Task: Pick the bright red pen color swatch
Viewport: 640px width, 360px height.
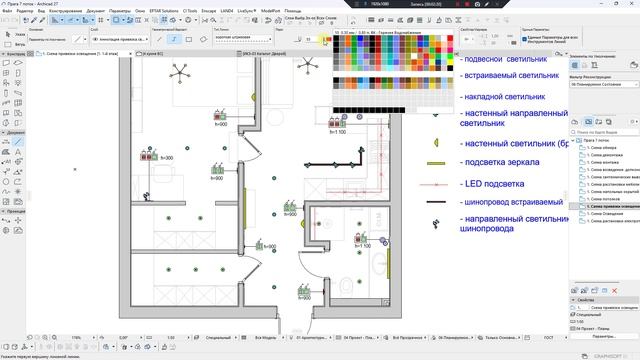Action: [450, 38]
